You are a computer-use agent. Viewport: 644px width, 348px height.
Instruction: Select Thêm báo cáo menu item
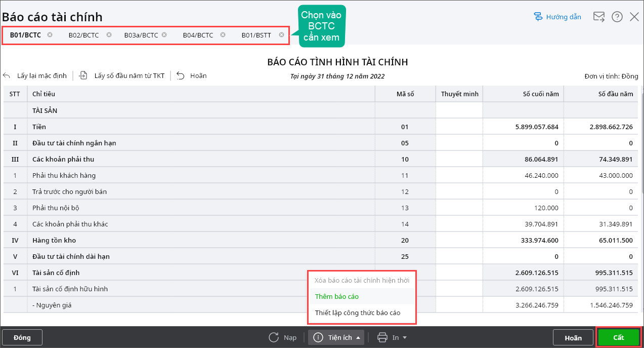tap(336, 296)
